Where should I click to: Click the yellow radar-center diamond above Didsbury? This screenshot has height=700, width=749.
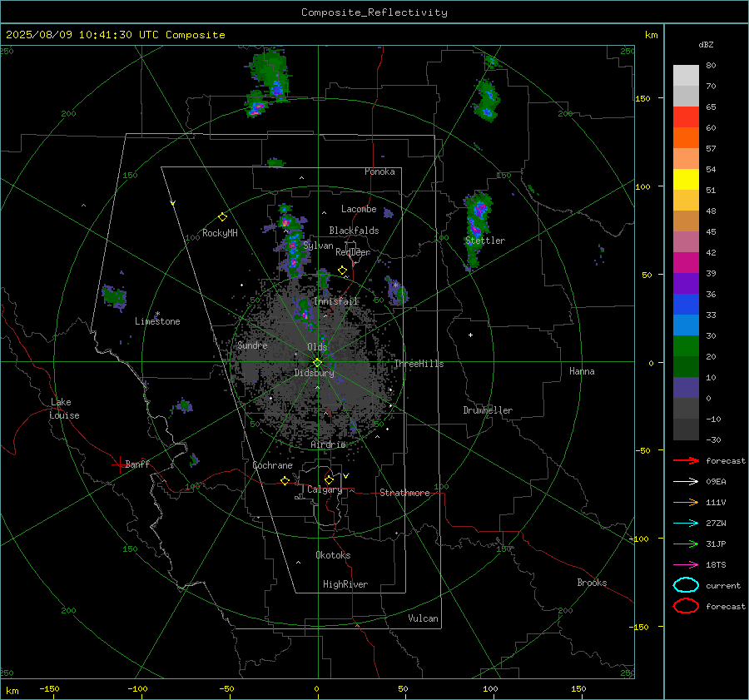tap(317, 363)
